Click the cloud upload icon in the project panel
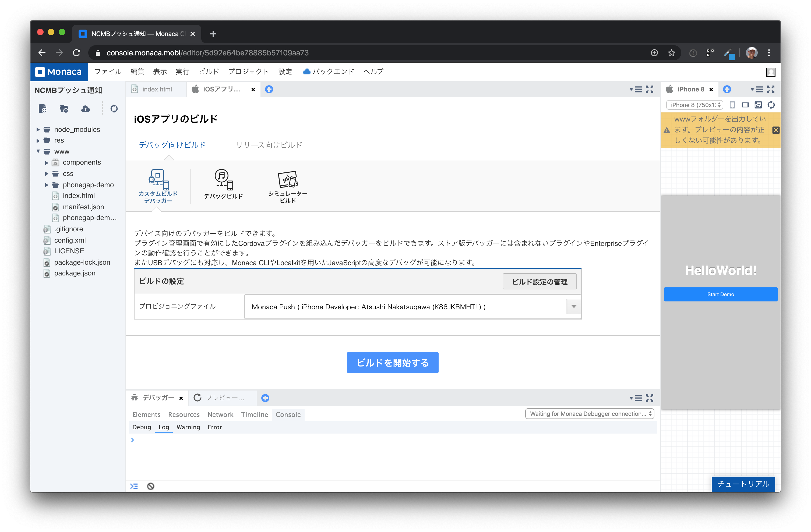This screenshot has height=532, width=811. click(86, 109)
